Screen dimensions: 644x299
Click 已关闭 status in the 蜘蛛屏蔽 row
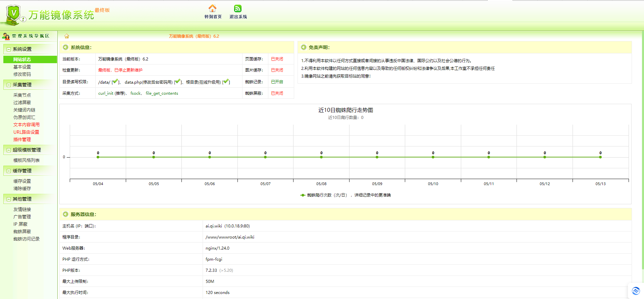point(277,93)
